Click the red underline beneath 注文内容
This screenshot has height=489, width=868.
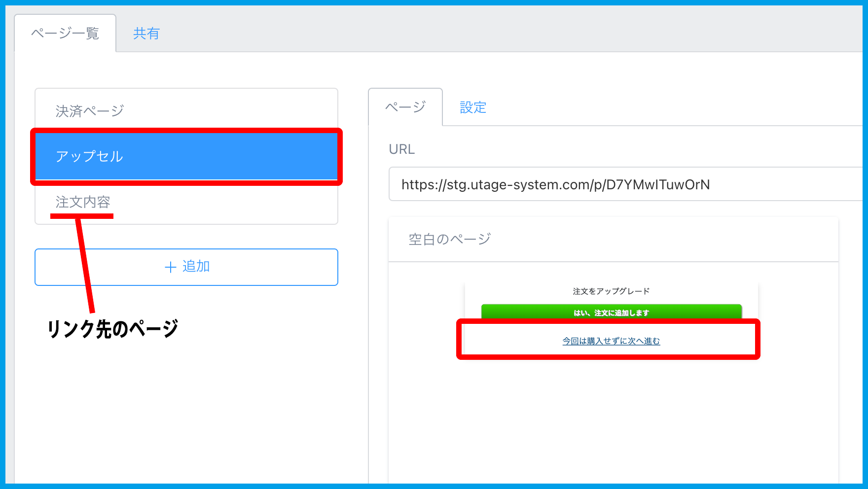82,216
